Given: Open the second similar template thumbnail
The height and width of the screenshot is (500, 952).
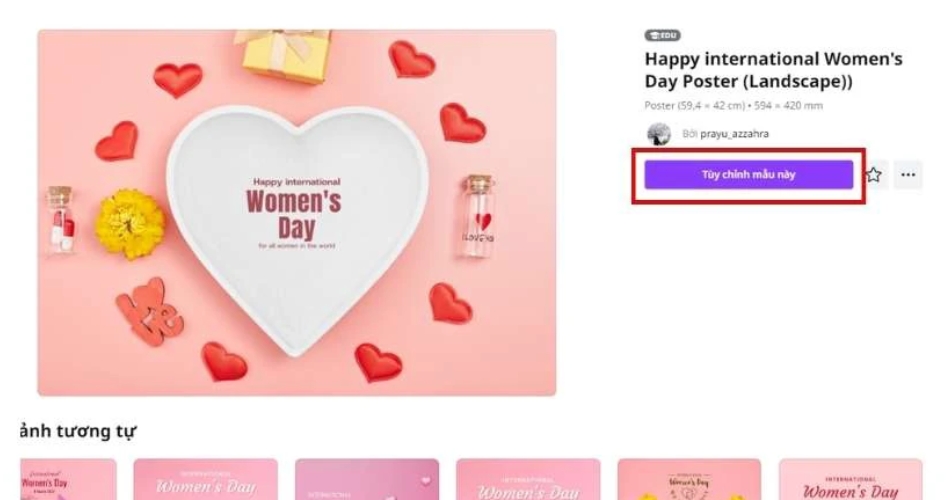Looking at the screenshot, I should click(205, 480).
